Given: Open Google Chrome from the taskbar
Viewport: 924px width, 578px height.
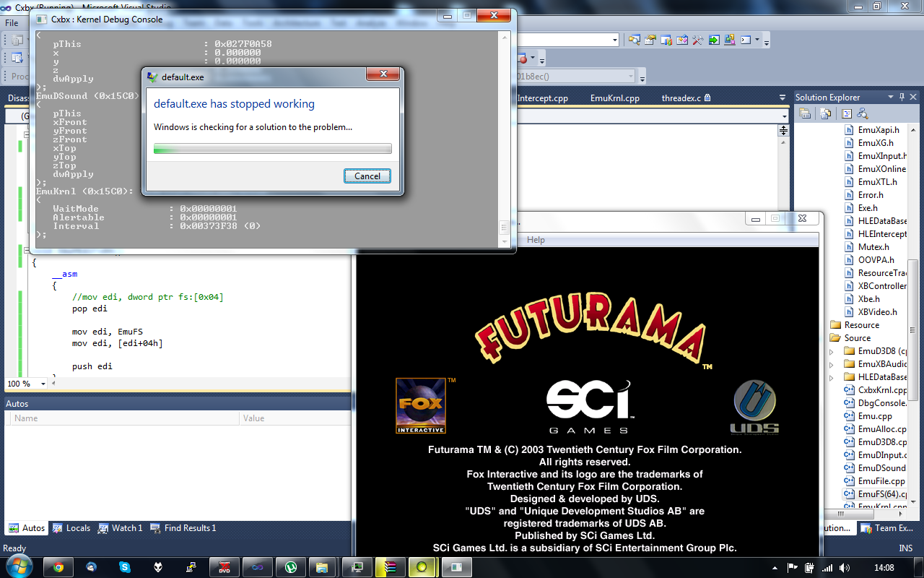Looking at the screenshot, I should point(58,568).
